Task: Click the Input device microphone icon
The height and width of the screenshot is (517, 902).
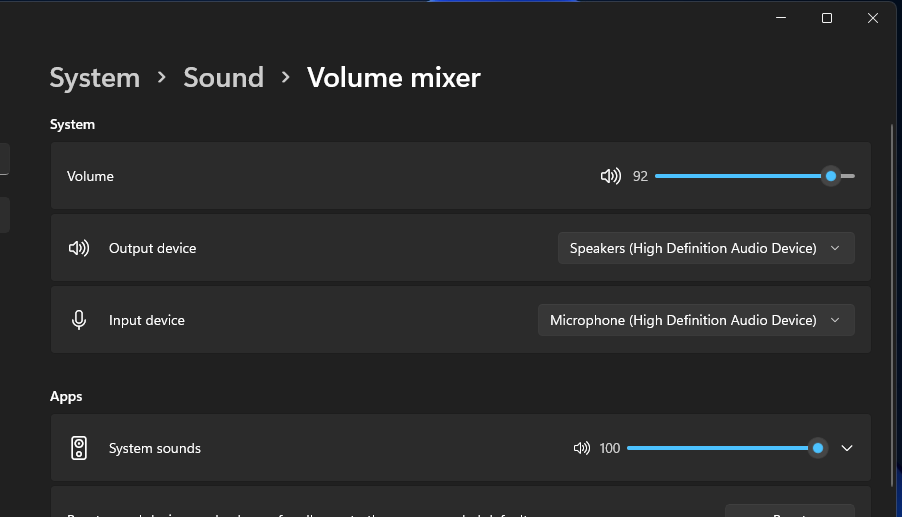Action: click(79, 320)
